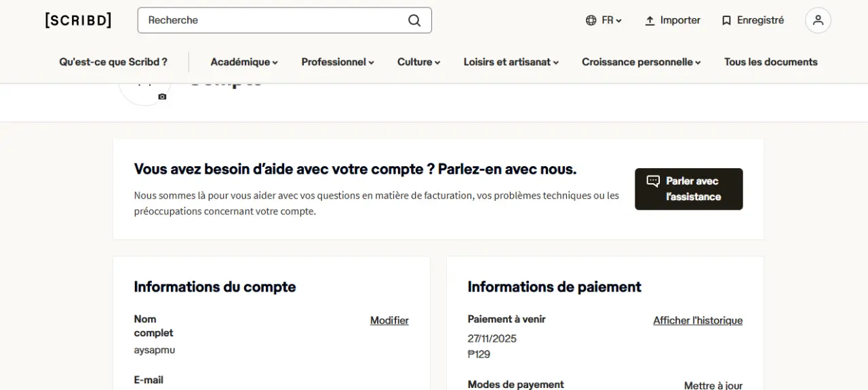Viewport: 868px width, 390px height.
Task: Open Qu'est-ce que Scribd ? page
Action: (113, 62)
